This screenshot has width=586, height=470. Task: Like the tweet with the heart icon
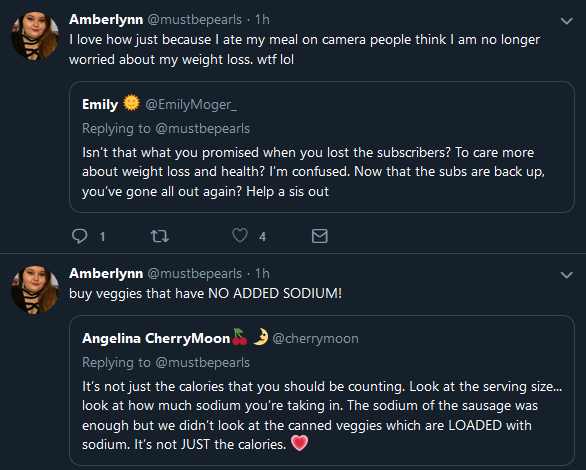[x=240, y=235]
